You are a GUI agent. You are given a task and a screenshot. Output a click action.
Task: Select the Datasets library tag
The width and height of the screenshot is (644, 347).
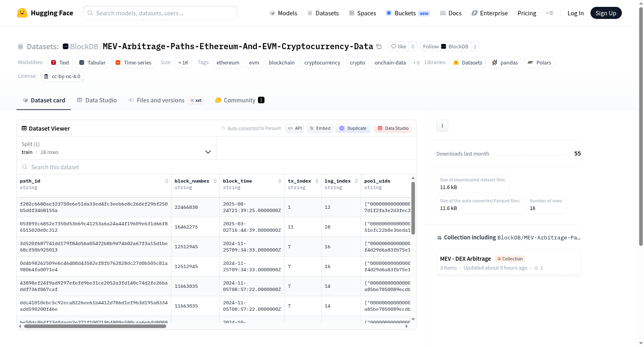coord(468,62)
